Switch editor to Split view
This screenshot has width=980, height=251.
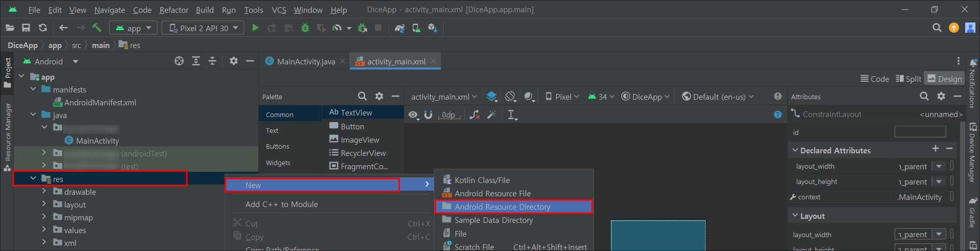[909, 79]
